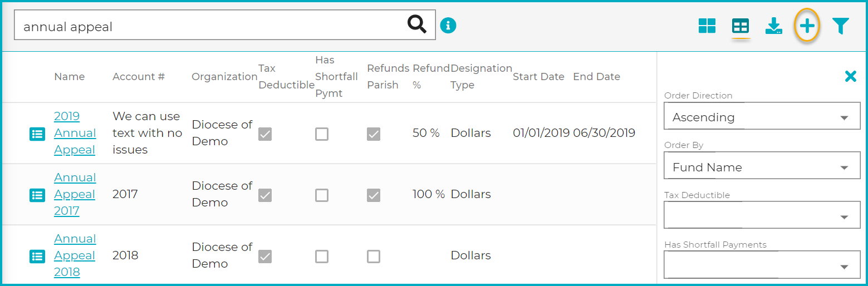Toggle Tax Deductible for 2019 Annual Appeal
This screenshot has width=868, height=286.
point(265,134)
